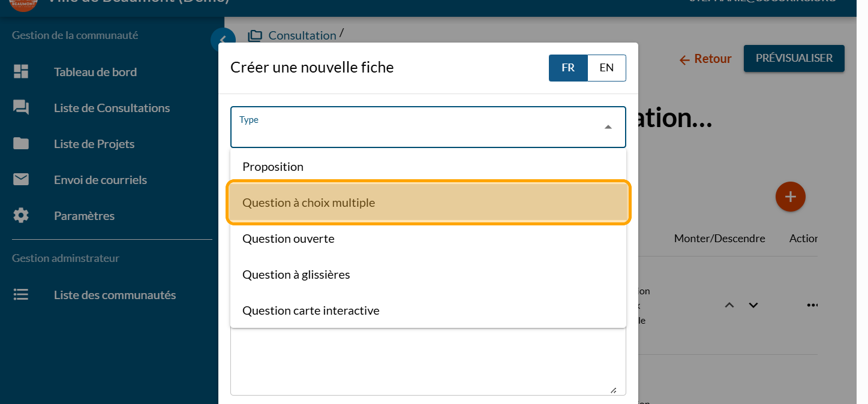Open the Paramètres gear icon
868x404 pixels.
[21, 216]
